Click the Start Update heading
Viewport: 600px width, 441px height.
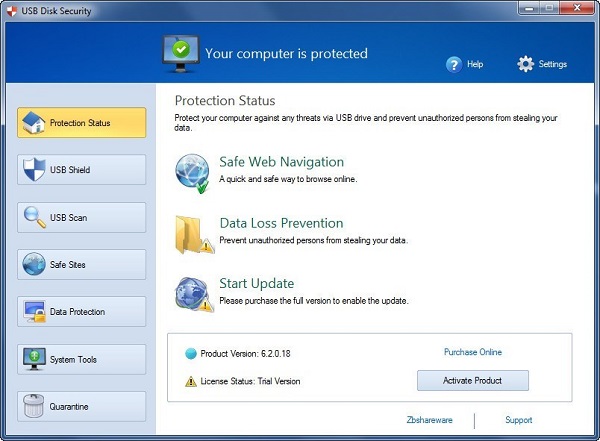(x=256, y=284)
